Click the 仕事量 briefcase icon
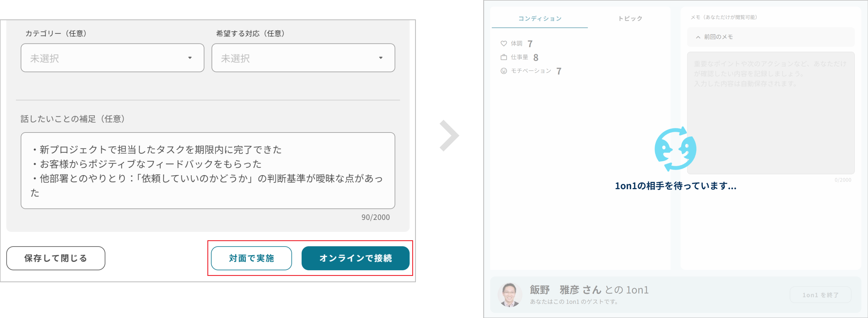Screen dimensions: 868x318 pos(503,57)
